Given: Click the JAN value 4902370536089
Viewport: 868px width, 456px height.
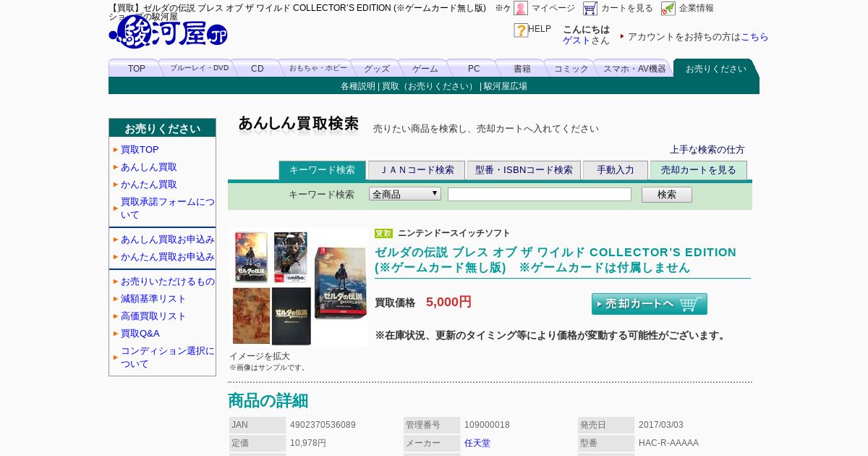Looking at the screenshot, I should 323,425.
